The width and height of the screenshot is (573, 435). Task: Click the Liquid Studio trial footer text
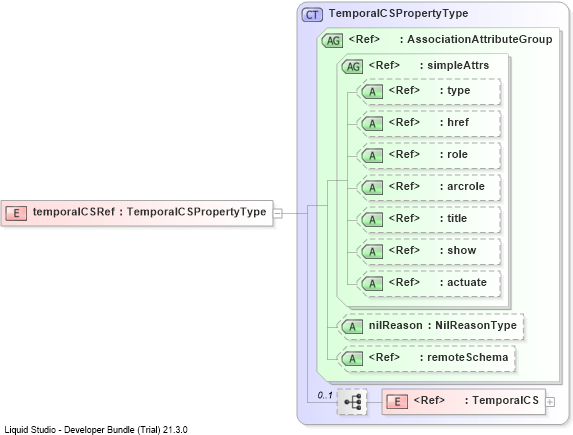click(x=96, y=430)
